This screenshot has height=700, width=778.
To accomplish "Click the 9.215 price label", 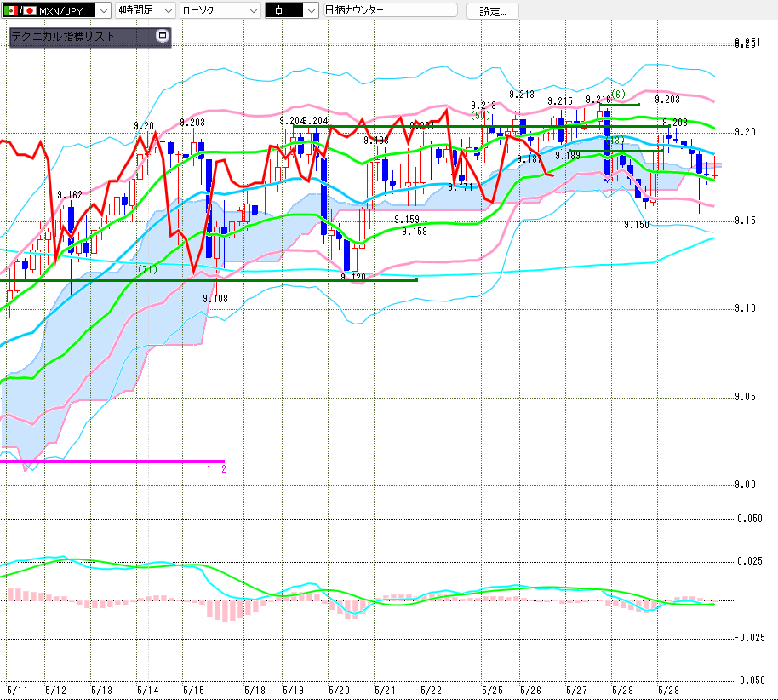I will pos(560,101).
